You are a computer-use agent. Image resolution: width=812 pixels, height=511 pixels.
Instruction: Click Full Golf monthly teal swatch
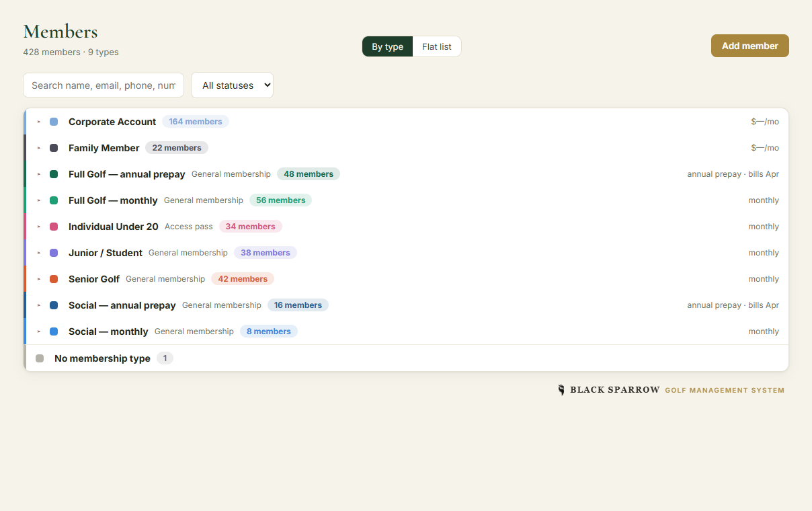point(54,200)
